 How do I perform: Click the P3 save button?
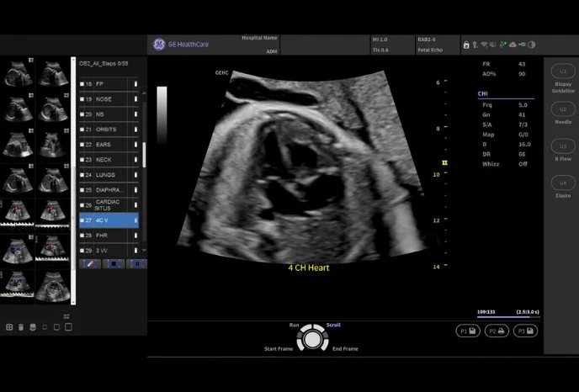pos(525,331)
